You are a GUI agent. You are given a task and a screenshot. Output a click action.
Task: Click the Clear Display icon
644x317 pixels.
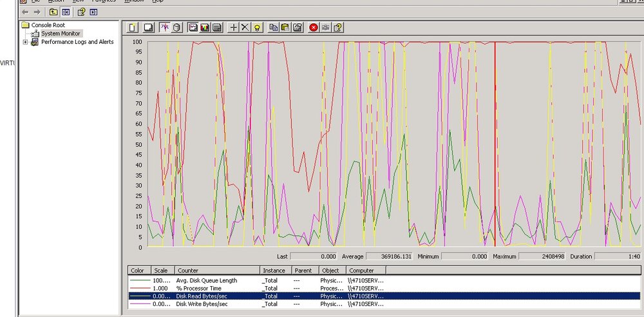pos(148,28)
